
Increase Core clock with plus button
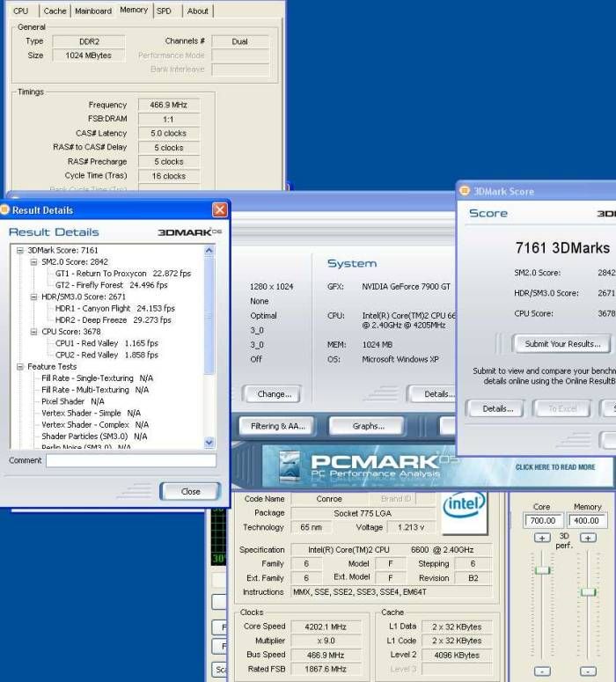click(x=542, y=538)
